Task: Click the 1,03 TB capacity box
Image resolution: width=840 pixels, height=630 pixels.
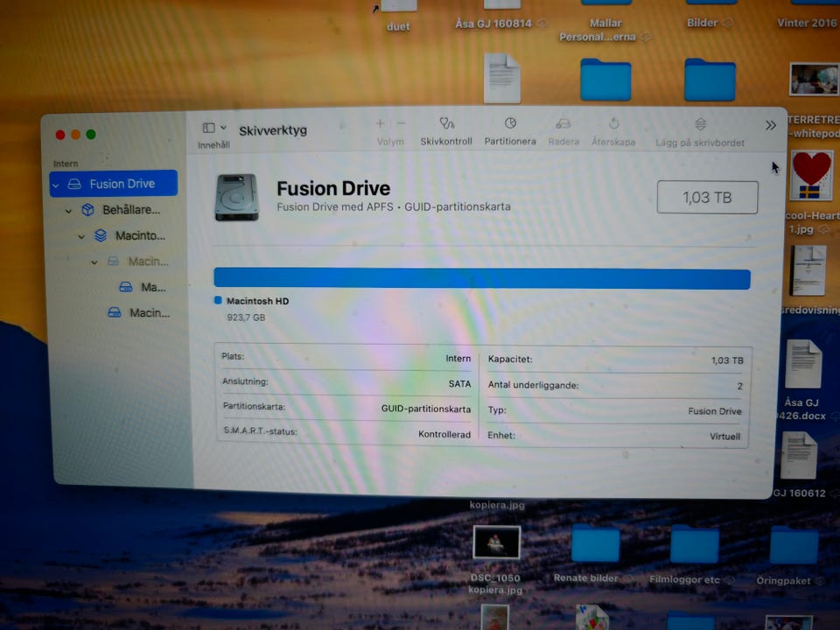Action: (707, 198)
